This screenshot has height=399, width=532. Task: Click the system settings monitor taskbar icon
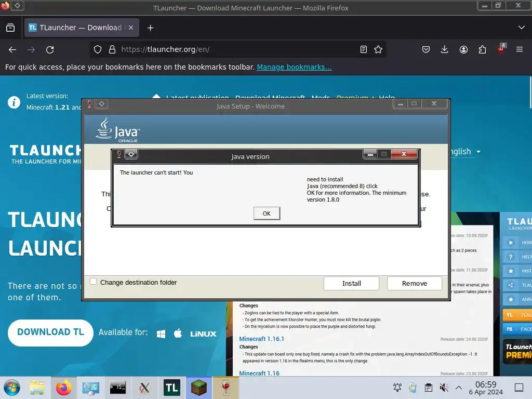(90, 388)
